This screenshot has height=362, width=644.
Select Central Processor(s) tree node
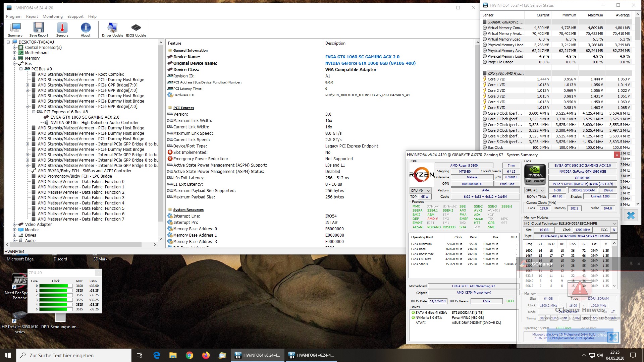click(x=43, y=48)
